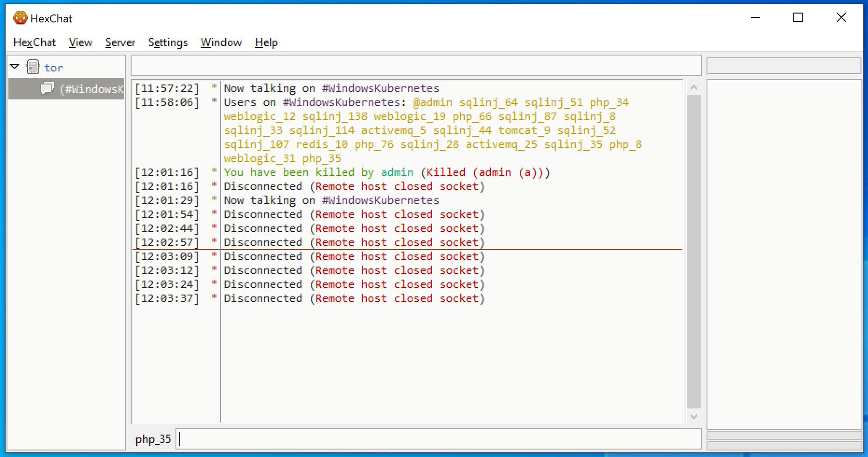Click the nick weblogic_31
The width and height of the screenshot is (868, 457).
(259, 158)
